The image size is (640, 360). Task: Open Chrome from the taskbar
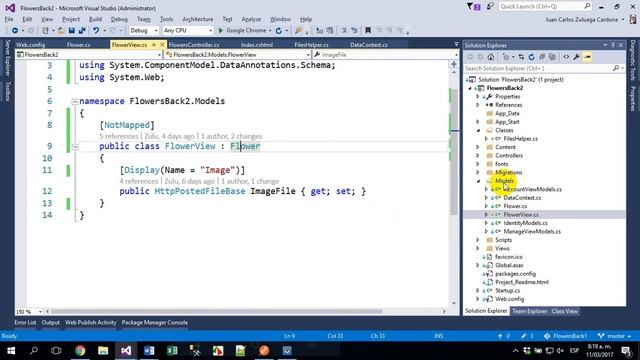tap(80, 350)
